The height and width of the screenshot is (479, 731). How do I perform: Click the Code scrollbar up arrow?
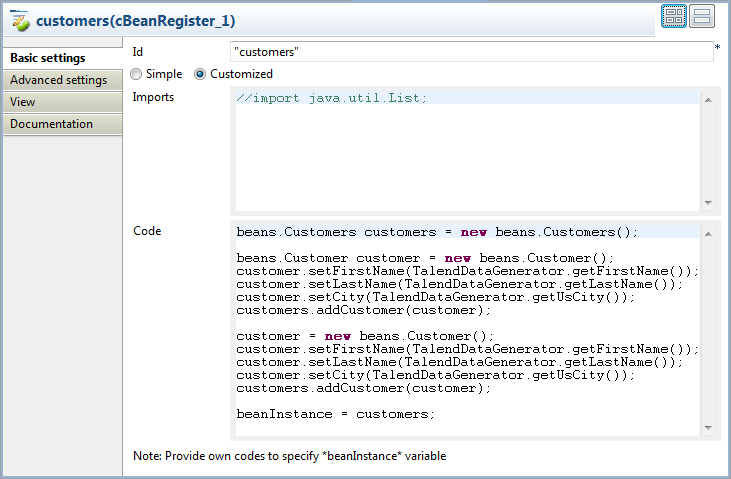tap(708, 231)
